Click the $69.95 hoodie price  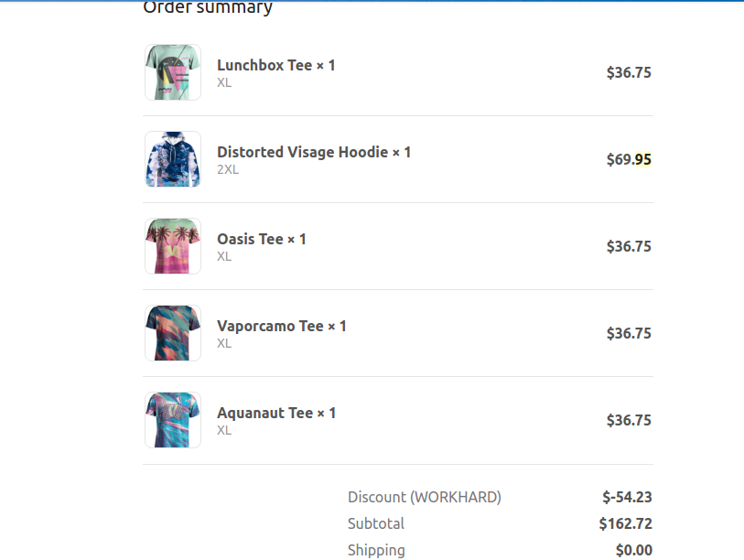629,159
